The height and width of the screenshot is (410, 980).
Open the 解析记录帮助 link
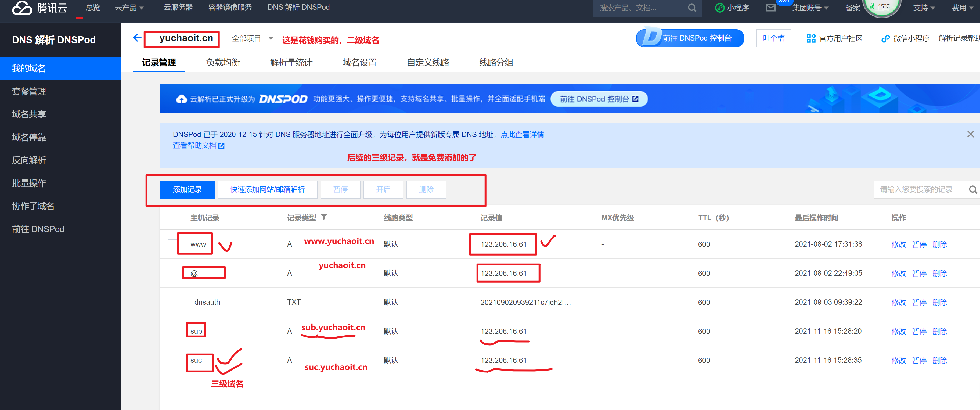click(959, 38)
